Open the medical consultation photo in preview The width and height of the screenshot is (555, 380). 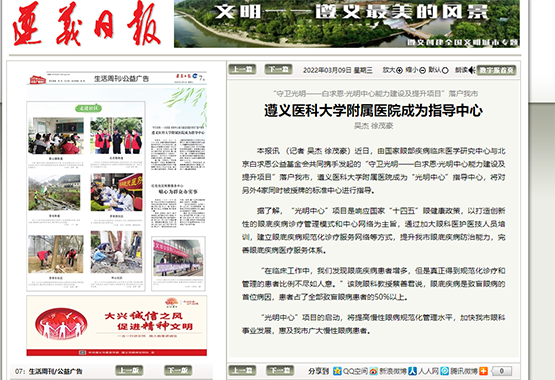tap(116, 192)
